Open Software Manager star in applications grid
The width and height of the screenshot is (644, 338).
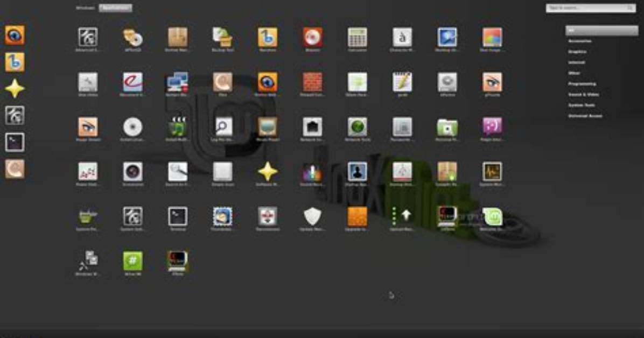pos(268,172)
